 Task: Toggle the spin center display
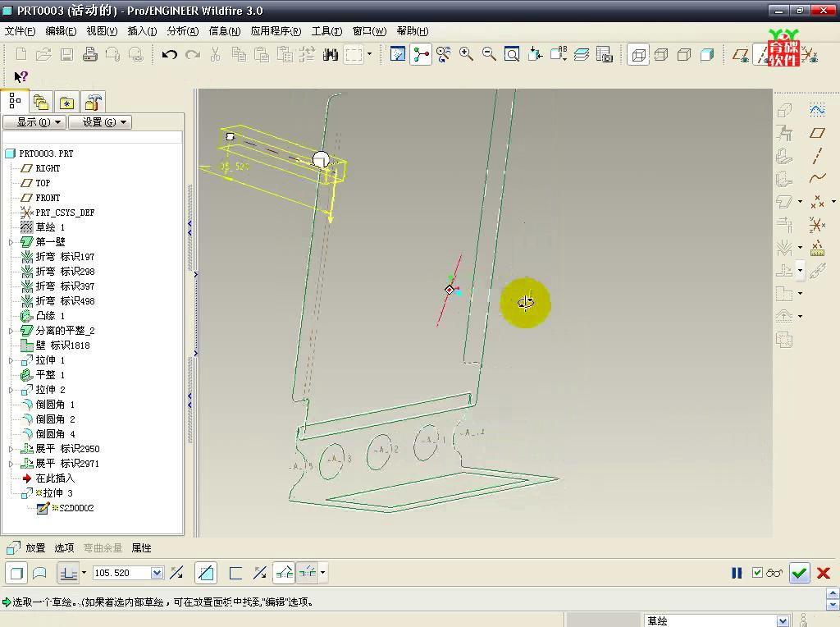(421, 54)
